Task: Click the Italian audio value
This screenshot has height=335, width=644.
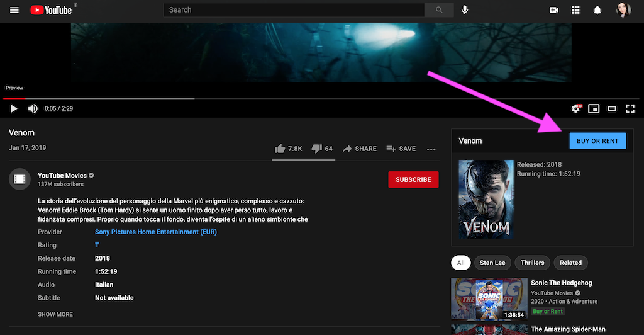Action: (x=104, y=285)
